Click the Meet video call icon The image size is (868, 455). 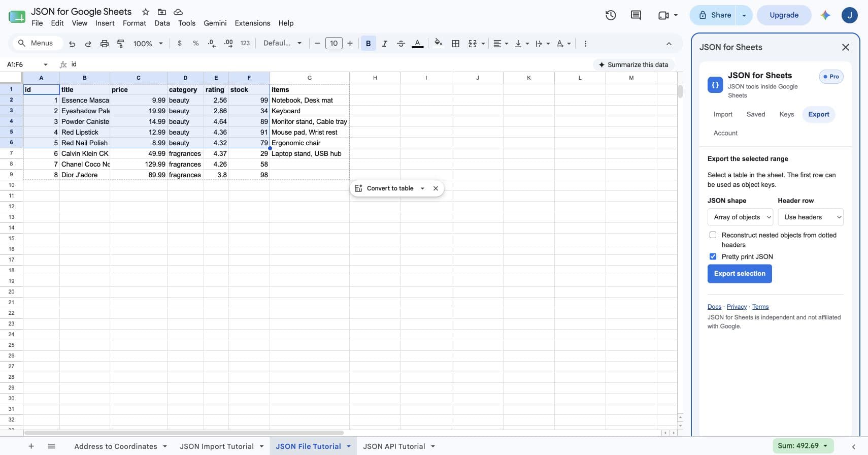tap(663, 15)
